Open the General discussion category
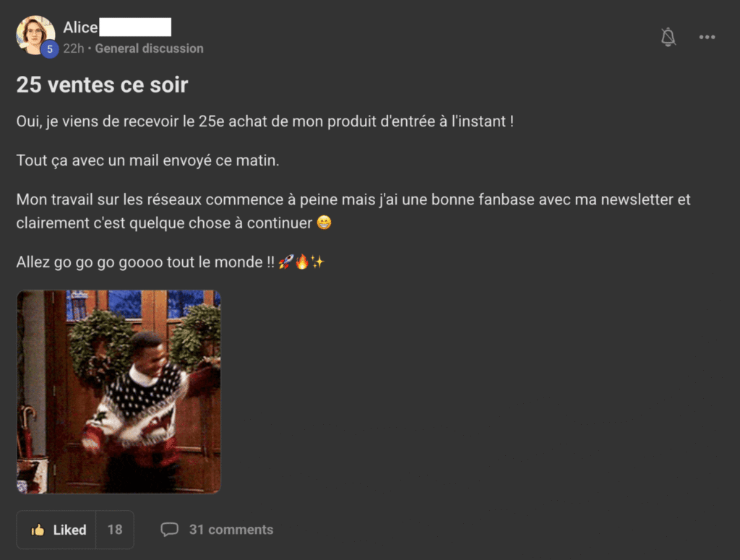Image resolution: width=740 pixels, height=560 pixels. click(x=149, y=48)
